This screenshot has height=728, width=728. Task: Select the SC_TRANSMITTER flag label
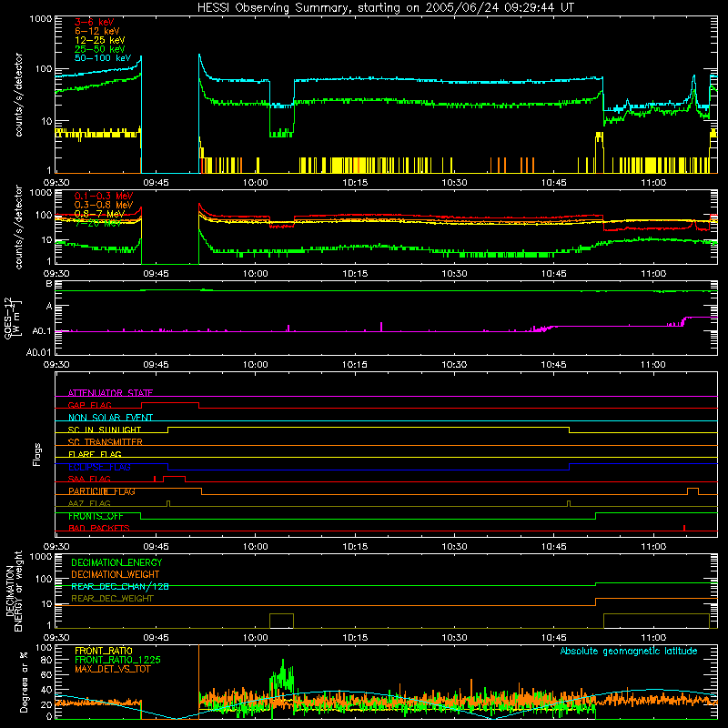[105, 442]
